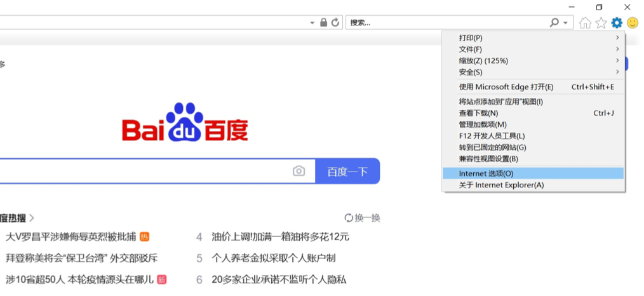Click the Baidu camera image-search icon

pyautogui.click(x=299, y=172)
